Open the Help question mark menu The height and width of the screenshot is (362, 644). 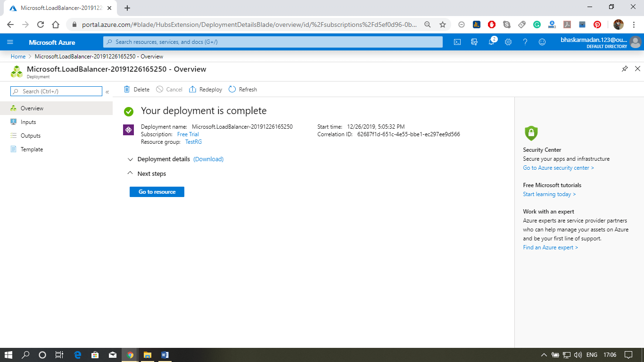coord(525,42)
